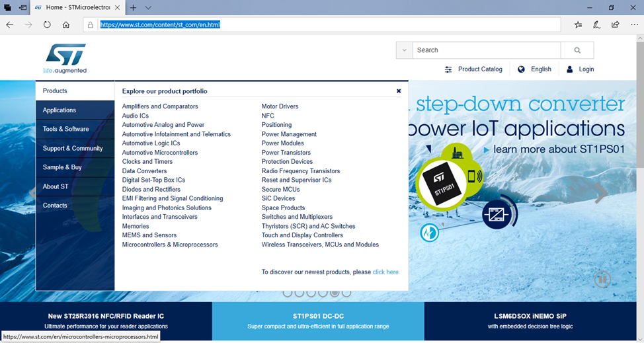This screenshot has height=343, width=644.
Task: Open About ST menu
Action: point(75,186)
